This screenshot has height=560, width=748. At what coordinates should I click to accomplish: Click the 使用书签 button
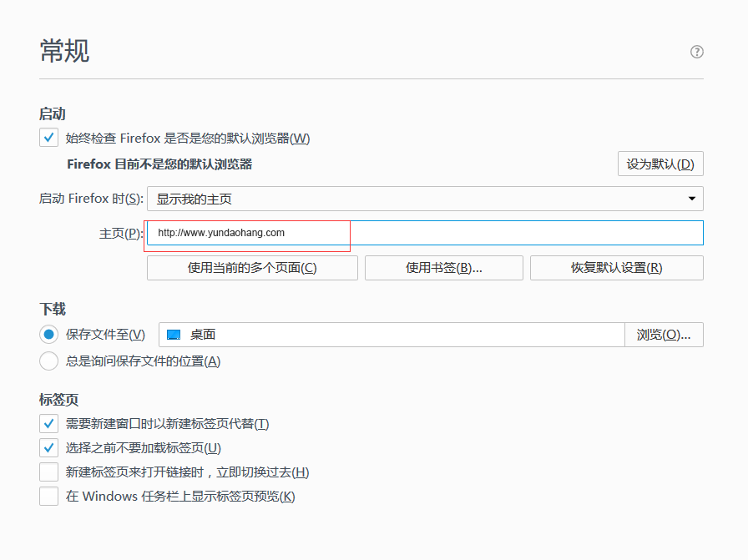click(x=443, y=268)
